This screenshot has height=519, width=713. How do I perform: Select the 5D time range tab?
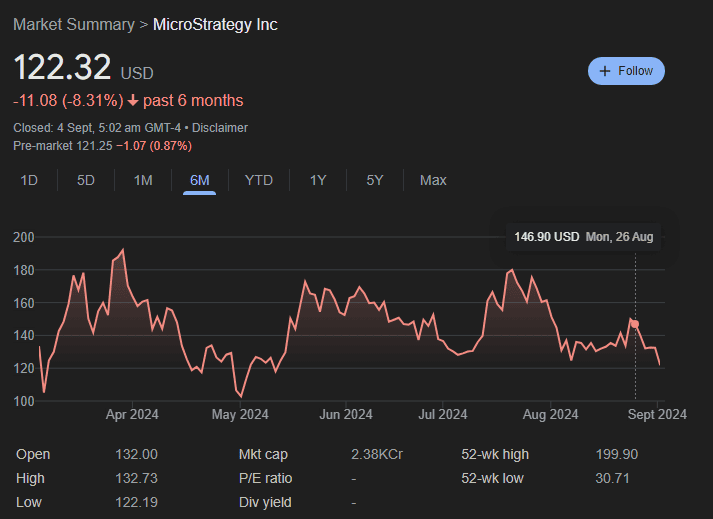point(85,180)
